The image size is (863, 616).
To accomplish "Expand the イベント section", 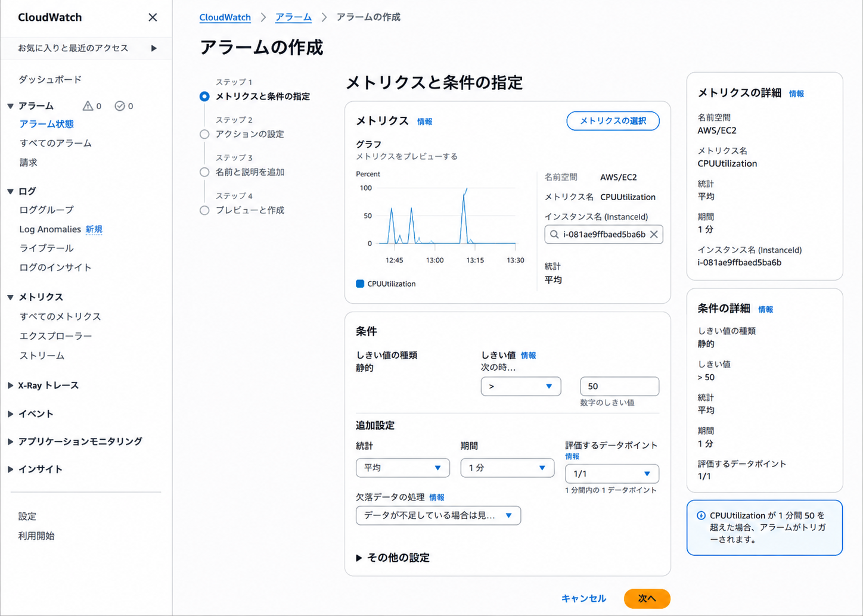I will pyautogui.click(x=10, y=413).
